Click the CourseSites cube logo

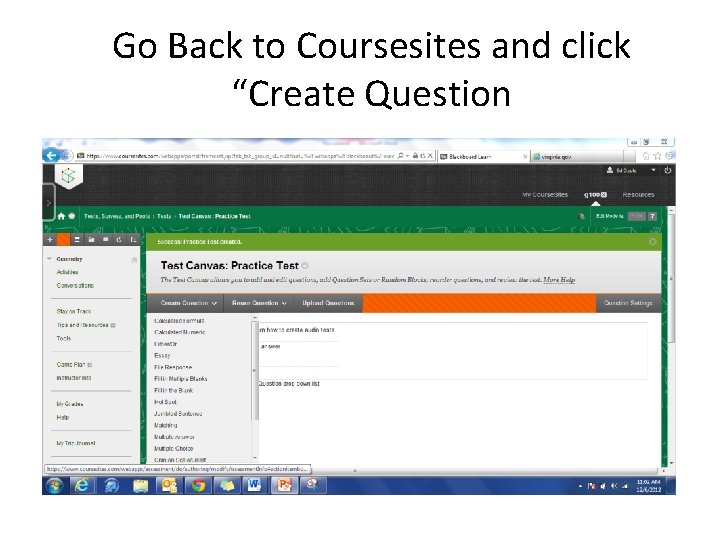(x=68, y=175)
